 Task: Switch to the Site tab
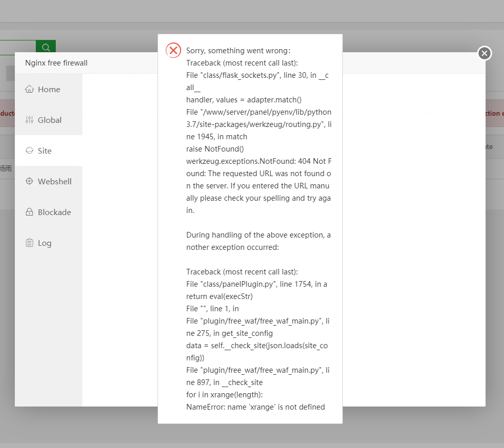tap(44, 151)
